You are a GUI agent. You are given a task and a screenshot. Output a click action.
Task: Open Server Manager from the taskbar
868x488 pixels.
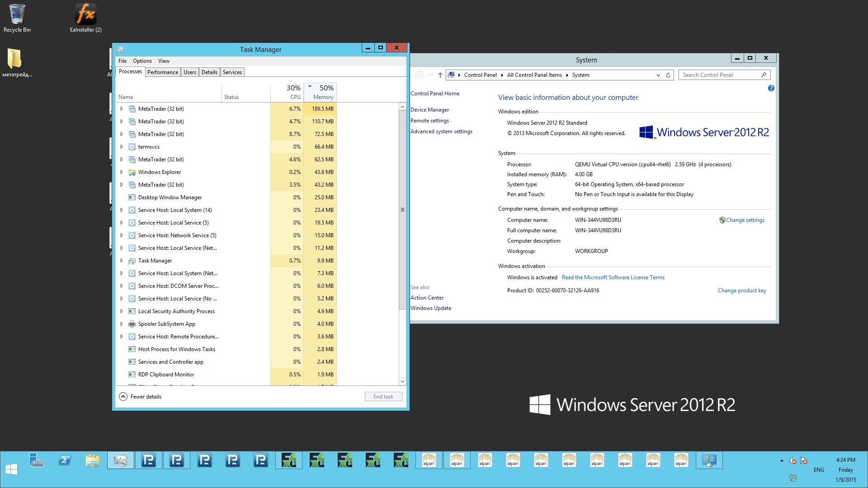pyautogui.click(x=37, y=460)
